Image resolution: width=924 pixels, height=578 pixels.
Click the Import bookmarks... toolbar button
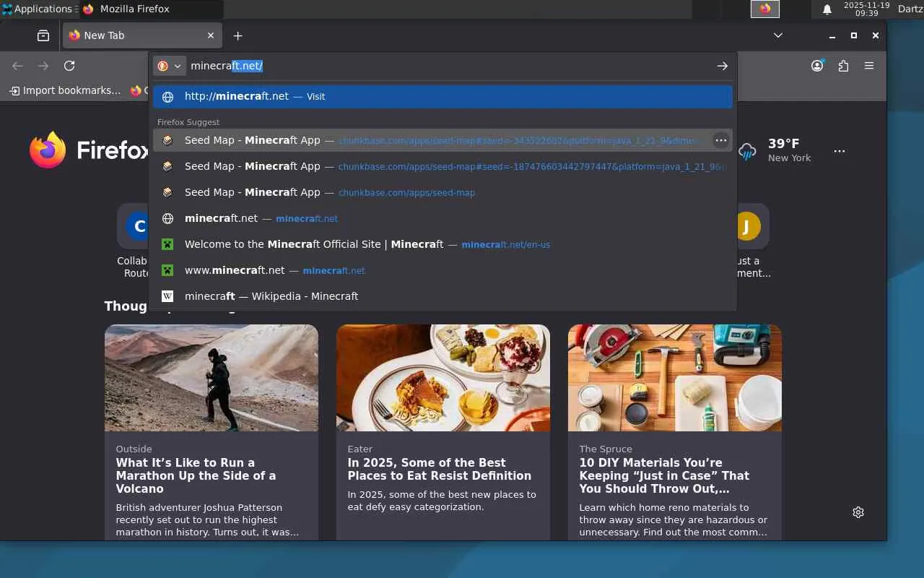65,90
